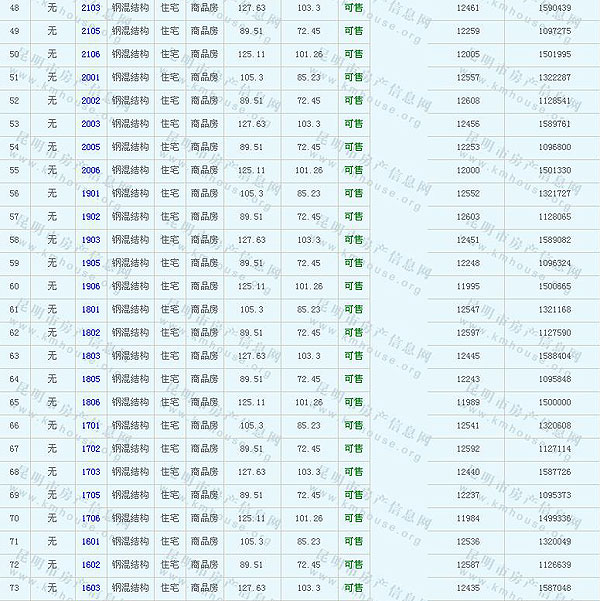Image resolution: width=600 pixels, height=601 pixels.
Task: Click room 1802 link
Action: pyautogui.click(x=90, y=333)
